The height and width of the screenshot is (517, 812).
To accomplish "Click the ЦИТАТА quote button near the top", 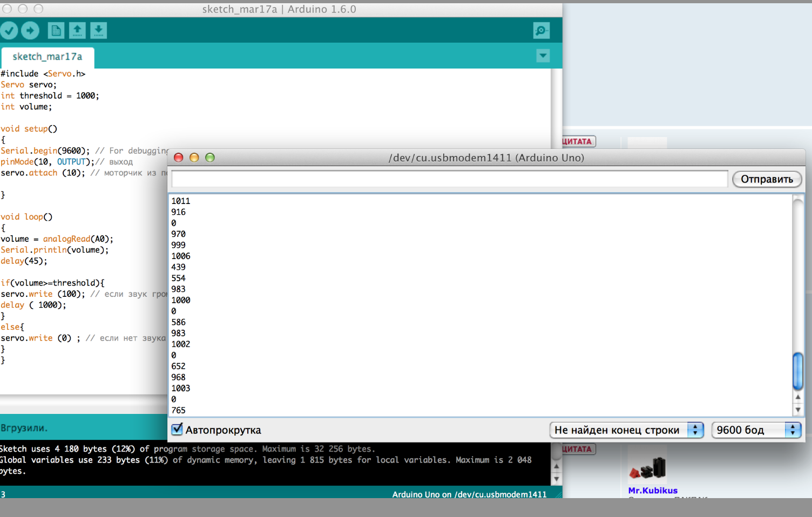I will 578,141.
